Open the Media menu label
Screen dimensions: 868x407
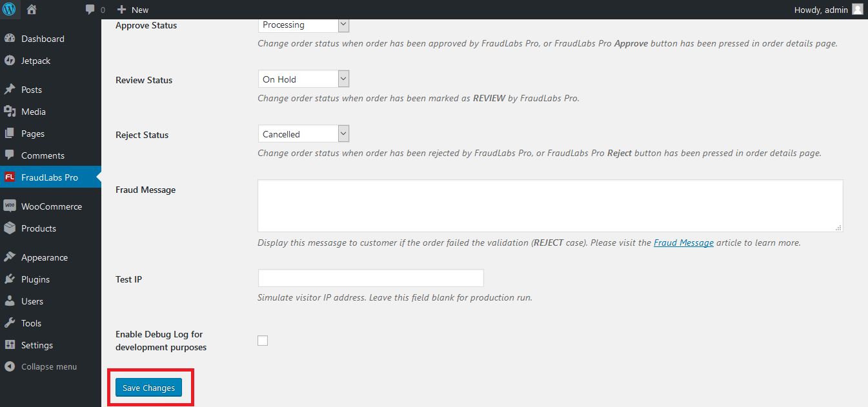(34, 112)
